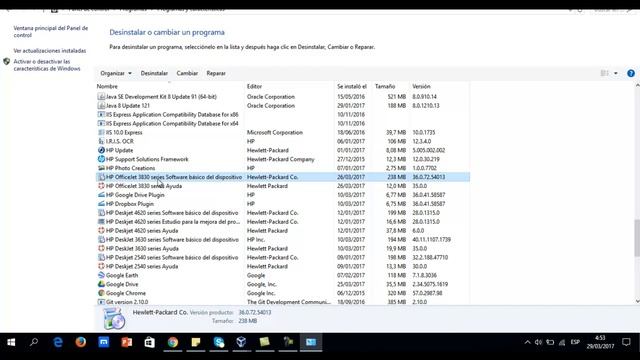Open Microsoft Edge from the taskbar
This screenshot has height=360, width=640.
(x=58, y=342)
